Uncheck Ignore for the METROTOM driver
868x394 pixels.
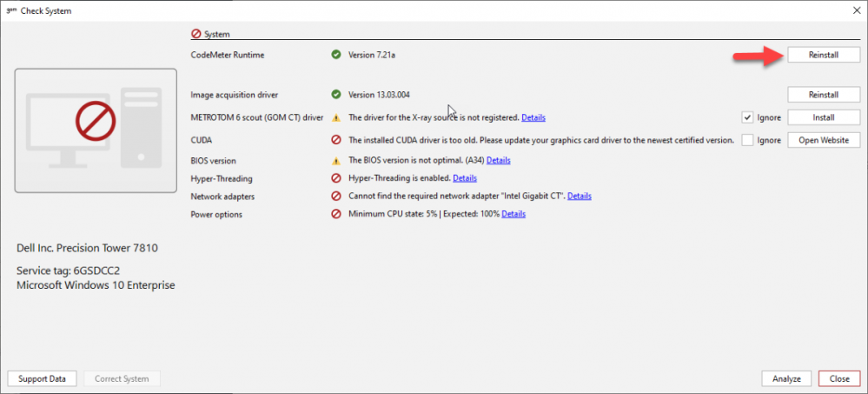coord(747,117)
